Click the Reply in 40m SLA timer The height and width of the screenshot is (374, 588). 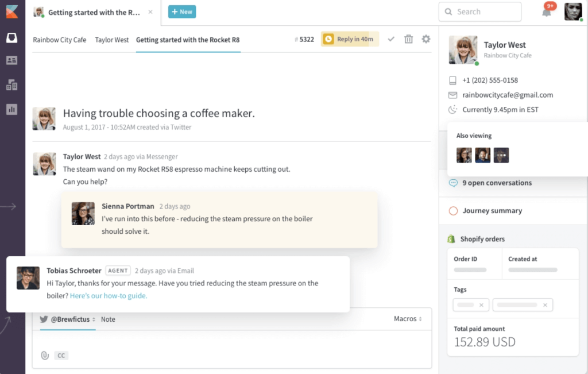(x=350, y=38)
